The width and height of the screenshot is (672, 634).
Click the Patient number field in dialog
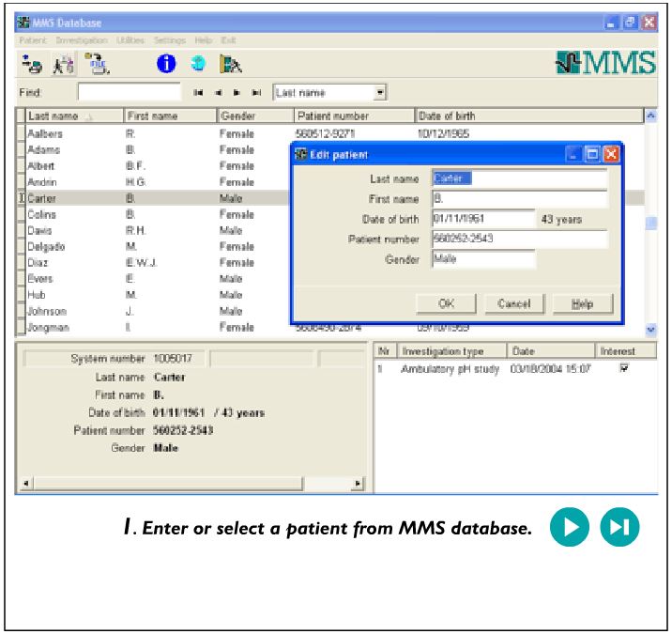(519, 239)
